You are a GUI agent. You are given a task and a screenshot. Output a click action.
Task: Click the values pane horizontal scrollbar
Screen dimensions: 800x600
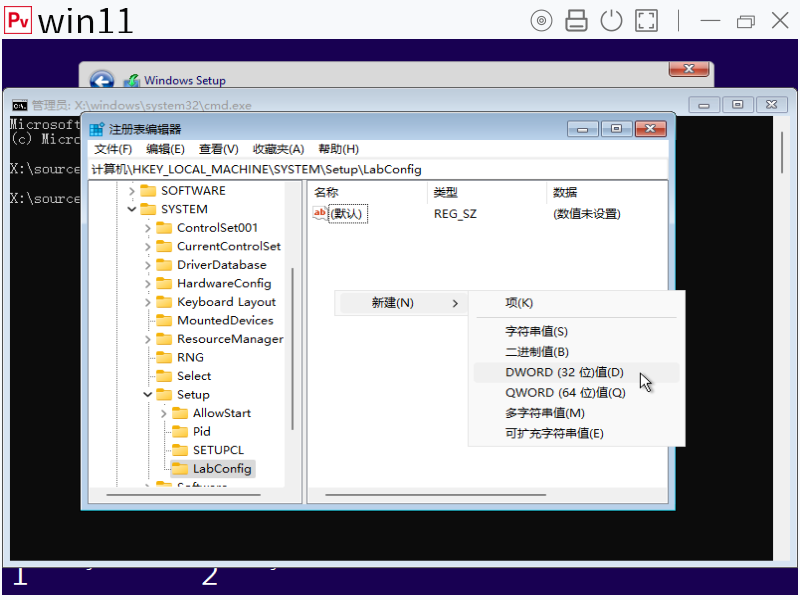436,494
